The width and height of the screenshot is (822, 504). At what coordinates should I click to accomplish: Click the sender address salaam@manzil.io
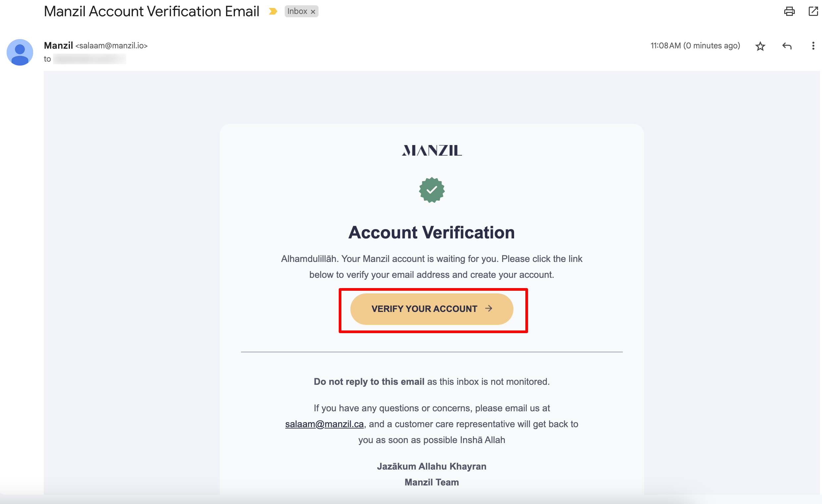(x=111, y=46)
